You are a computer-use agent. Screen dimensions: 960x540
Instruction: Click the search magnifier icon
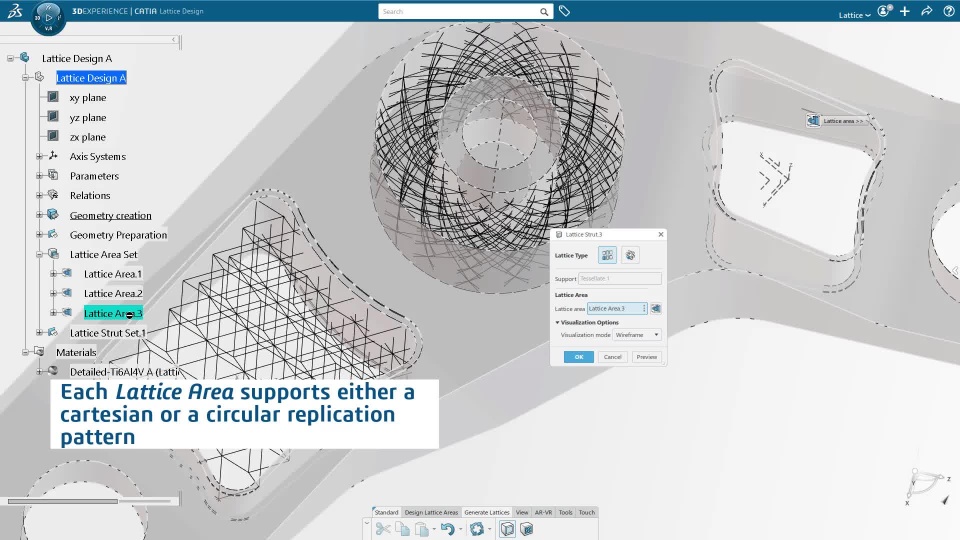[544, 12]
